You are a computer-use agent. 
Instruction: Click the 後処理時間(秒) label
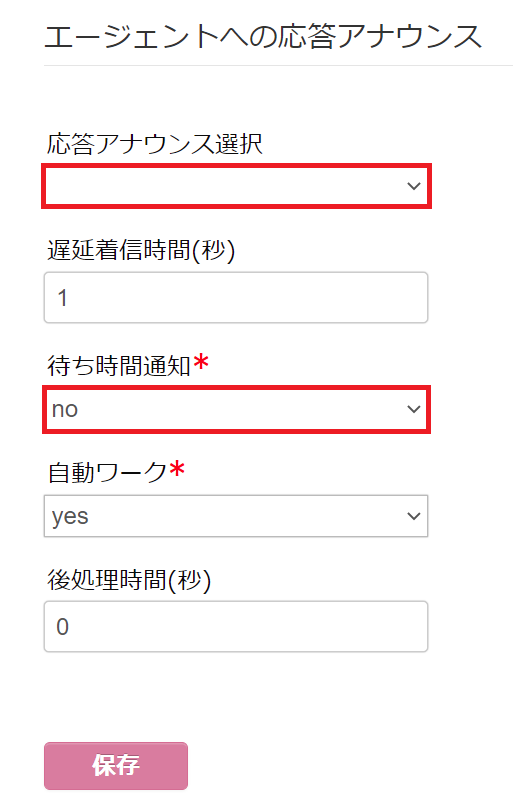pos(129,580)
